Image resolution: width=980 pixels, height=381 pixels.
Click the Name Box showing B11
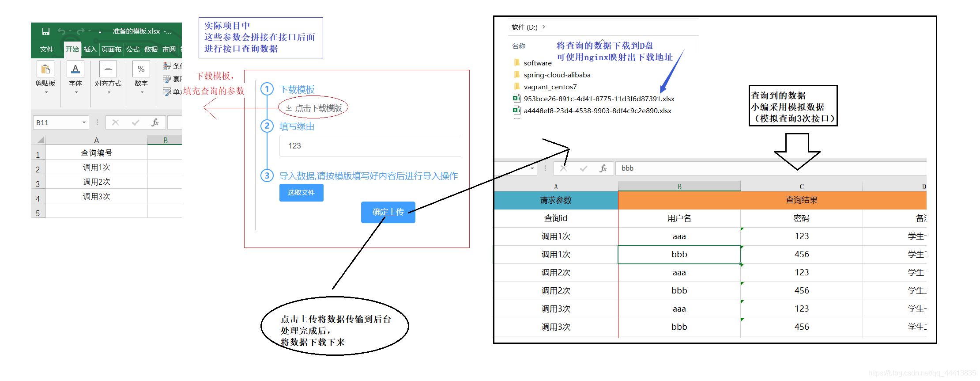[57, 122]
